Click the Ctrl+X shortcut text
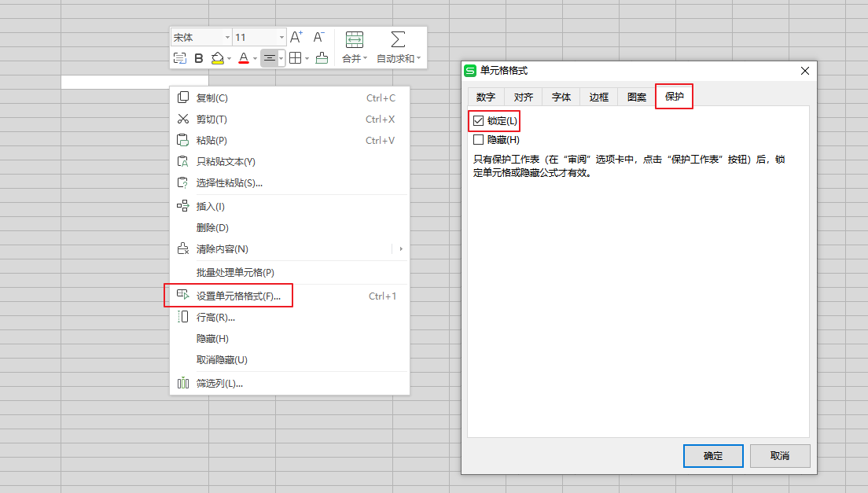This screenshot has height=493, width=868. pos(381,119)
